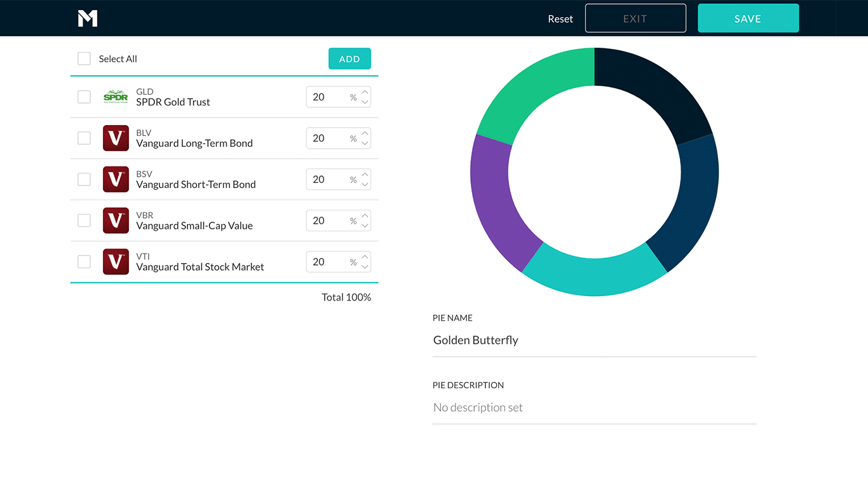Check the BSV Vanguard Short-Term Bond checkbox
The height and width of the screenshot is (488, 868).
click(84, 179)
